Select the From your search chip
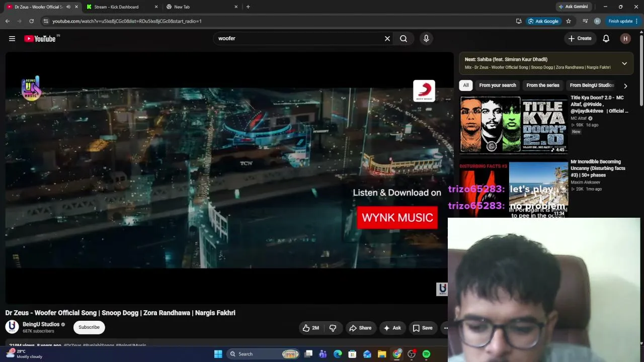 click(498, 85)
